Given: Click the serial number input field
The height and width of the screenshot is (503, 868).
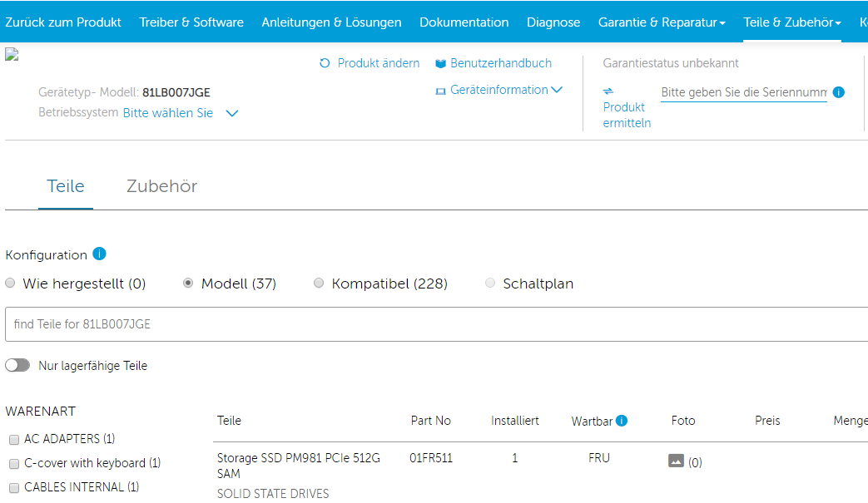Looking at the screenshot, I should click(x=744, y=92).
